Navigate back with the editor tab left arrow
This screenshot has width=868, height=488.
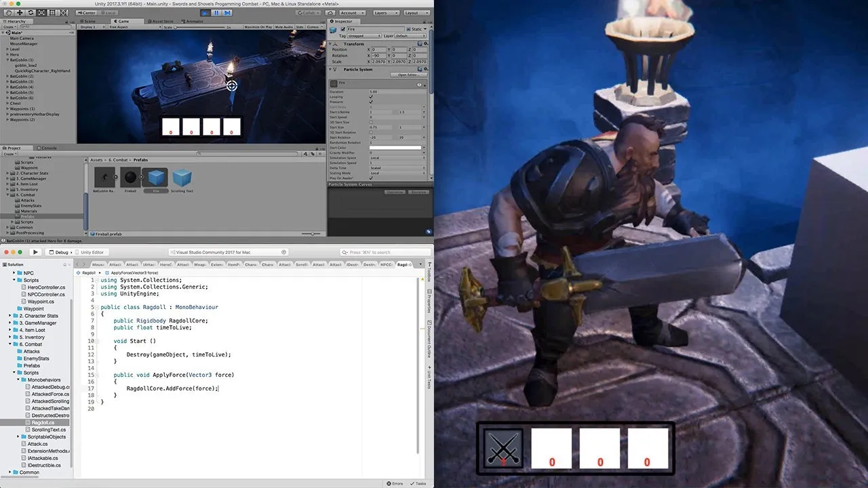tap(78, 264)
